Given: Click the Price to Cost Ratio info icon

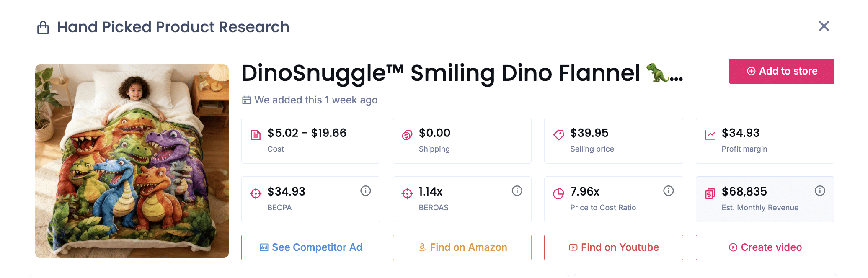Looking at the screenshot, I should point(669,191).
